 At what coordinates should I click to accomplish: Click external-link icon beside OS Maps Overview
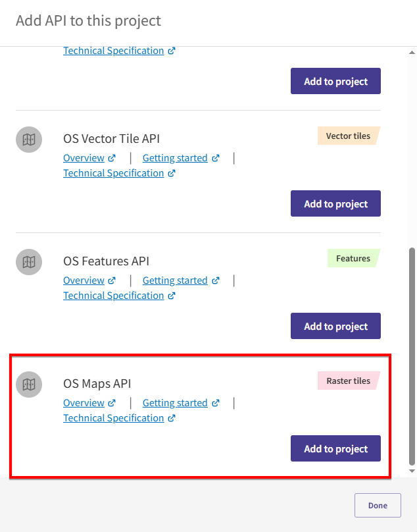pos(112,403)
